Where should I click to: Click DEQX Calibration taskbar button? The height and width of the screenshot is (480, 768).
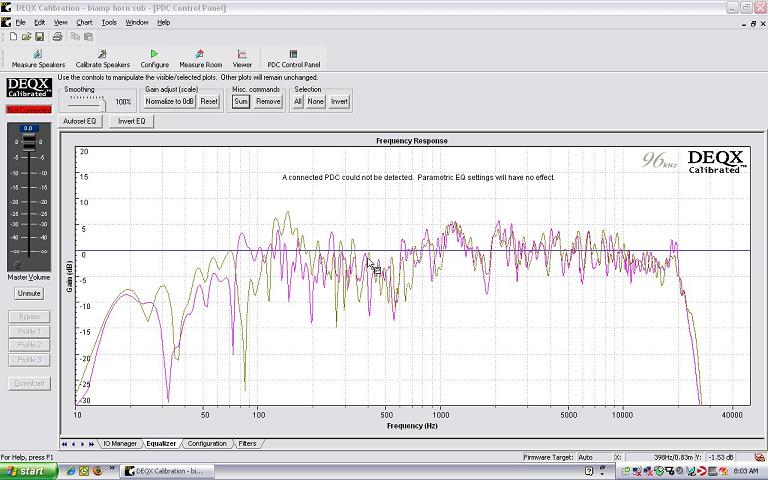(167, 471)
